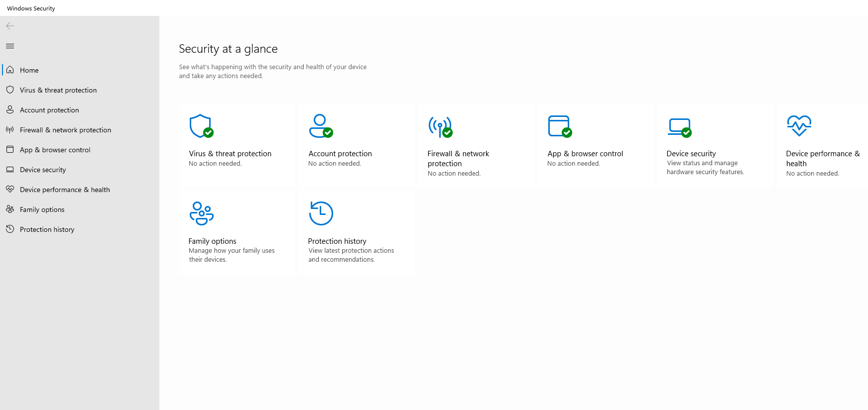Open the Protection history card title
Screen dimensions: 868x410
[x=337, y=241]
